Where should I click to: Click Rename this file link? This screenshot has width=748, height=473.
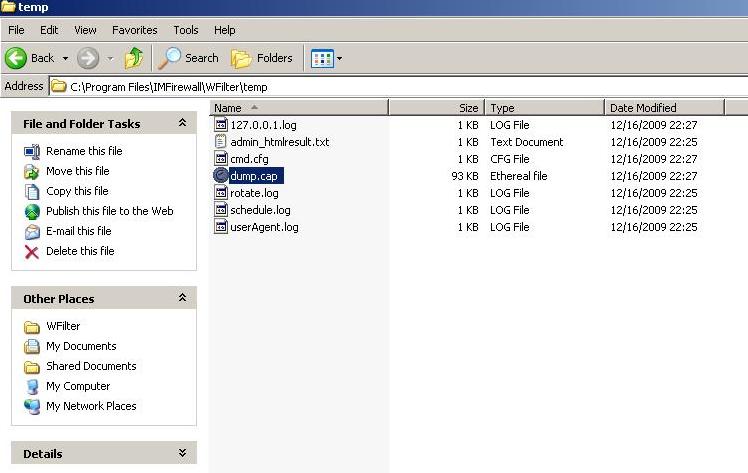(x=84, y=151)
